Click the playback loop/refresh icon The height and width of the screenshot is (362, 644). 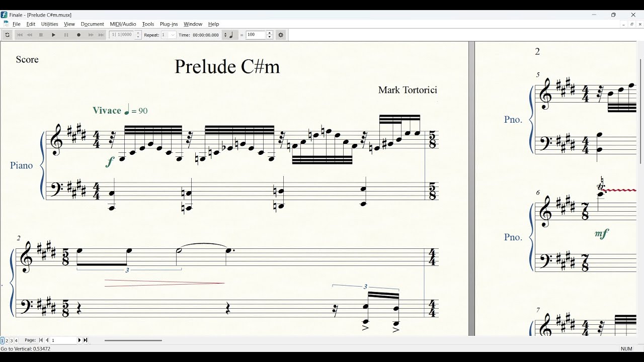tap(7, 35)
